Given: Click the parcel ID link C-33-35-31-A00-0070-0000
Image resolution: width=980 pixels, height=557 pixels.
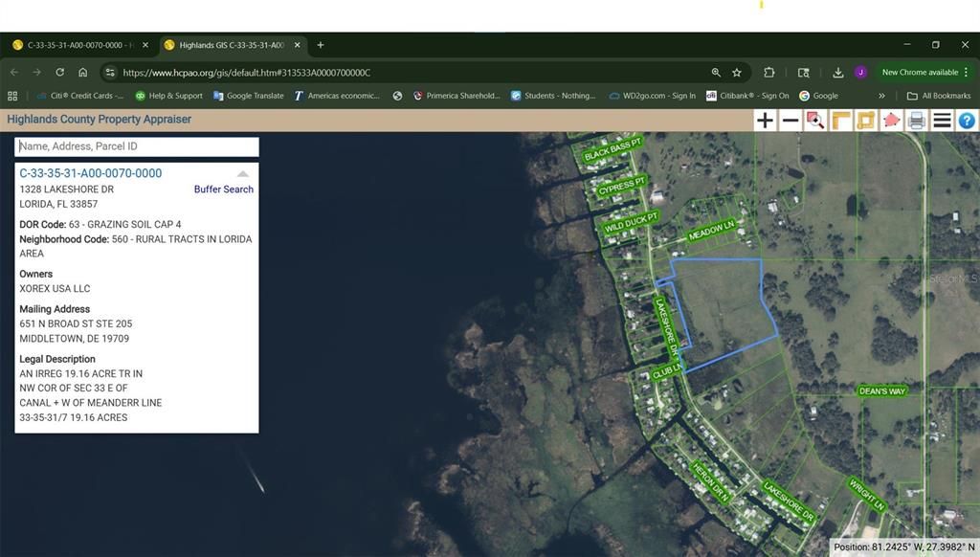Looking at the screenshot, I should pos(91,173).
